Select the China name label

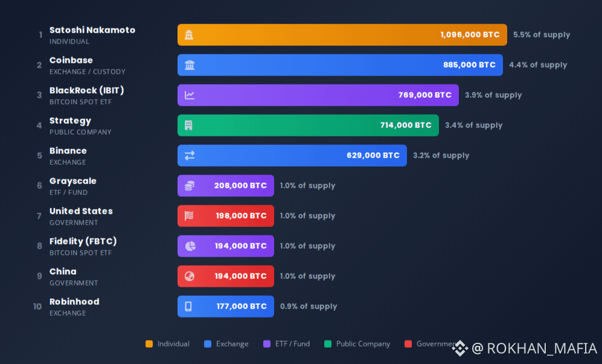[x=63, y=272]
